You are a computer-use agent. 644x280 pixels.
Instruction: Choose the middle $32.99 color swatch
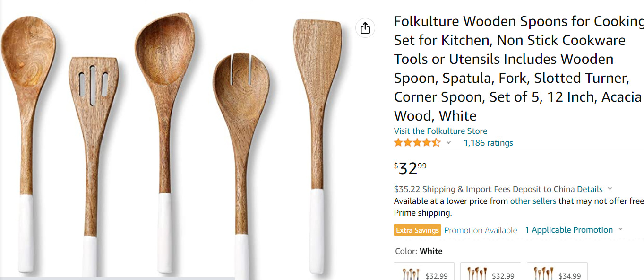point(490,273)
